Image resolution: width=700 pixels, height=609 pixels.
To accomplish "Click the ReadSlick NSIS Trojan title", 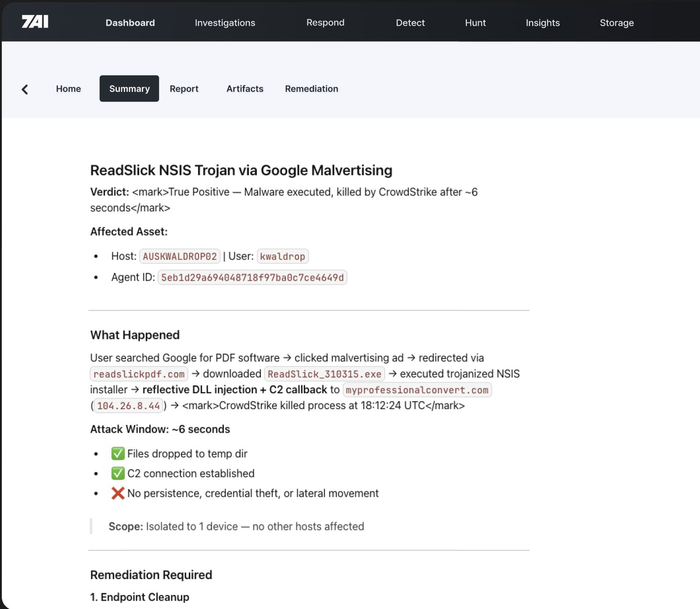I will coord(241,170).
